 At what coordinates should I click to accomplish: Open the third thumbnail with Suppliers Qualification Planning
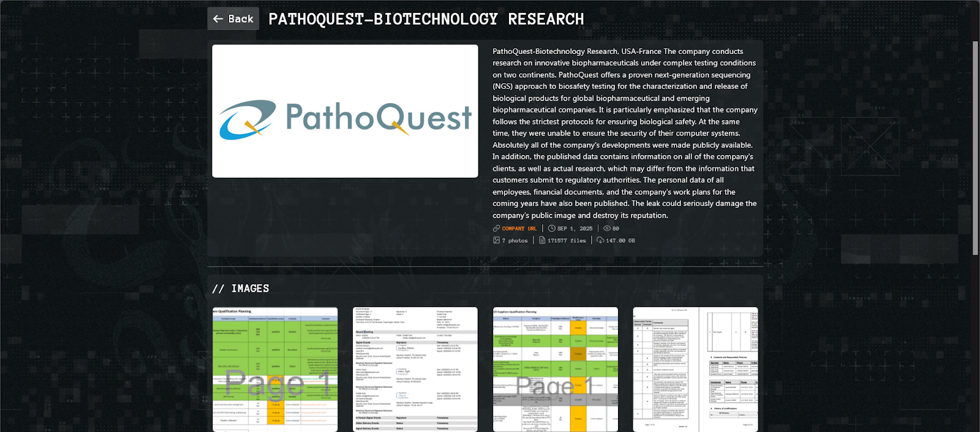click(x=556, y=369)
